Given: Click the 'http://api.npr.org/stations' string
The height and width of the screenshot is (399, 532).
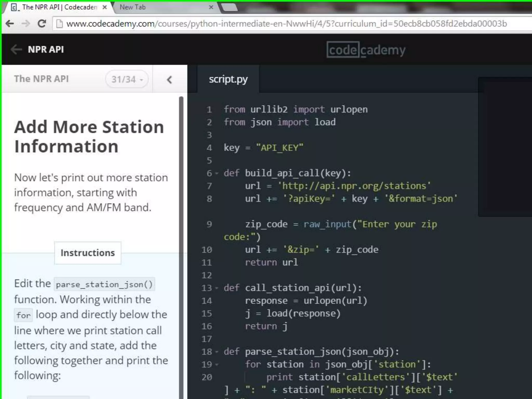Looking at the screenshot, I should tap(354, 186).
